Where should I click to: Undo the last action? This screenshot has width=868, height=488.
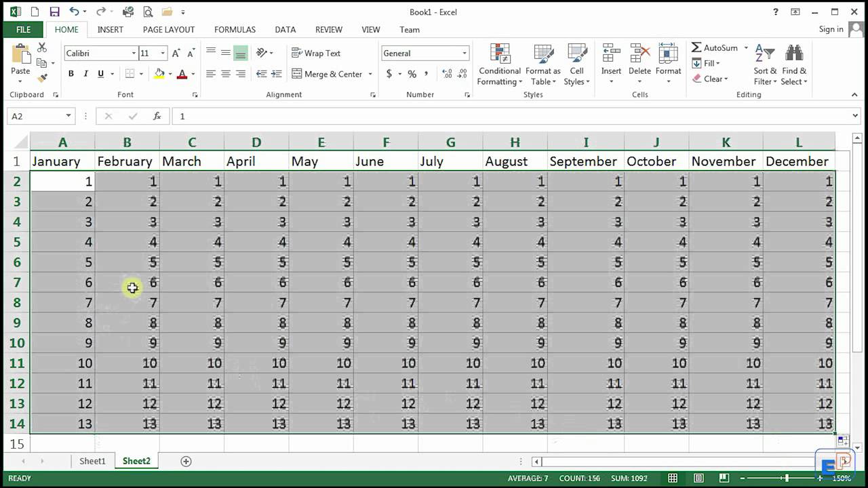74,12
